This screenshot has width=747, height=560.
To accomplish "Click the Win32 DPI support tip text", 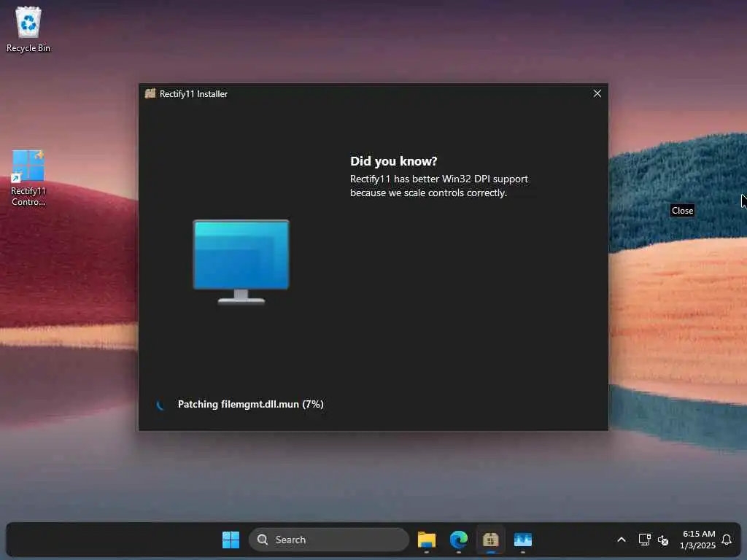I will 438,186.
